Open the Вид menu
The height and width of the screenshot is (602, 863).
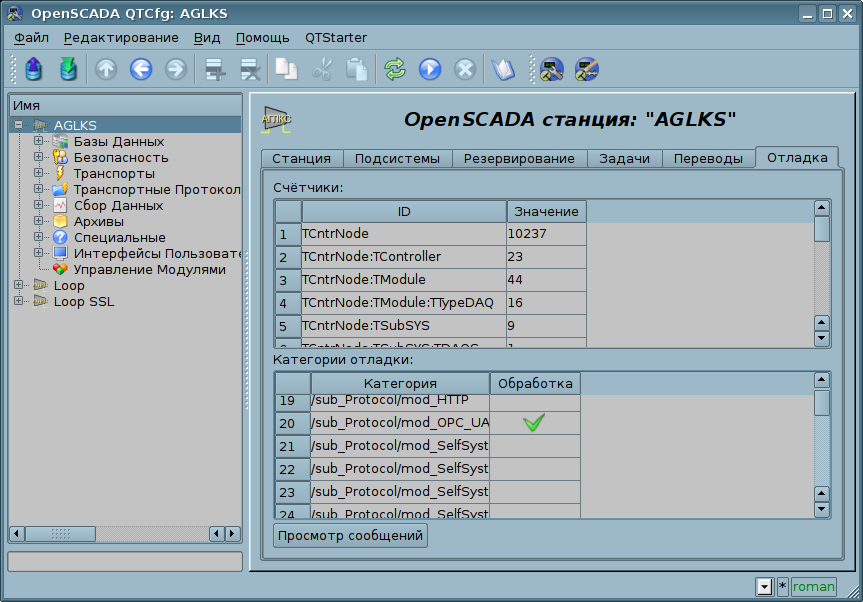coord(207,38)
